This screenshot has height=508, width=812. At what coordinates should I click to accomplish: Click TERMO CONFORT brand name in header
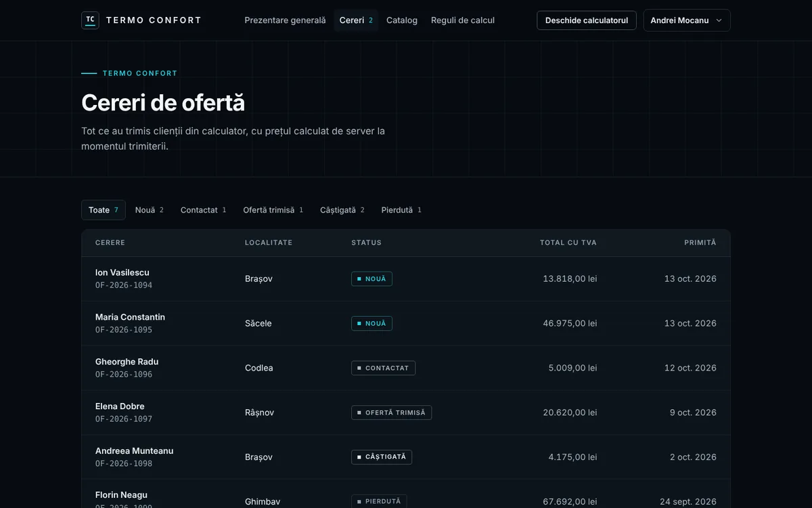coord(154,20)
